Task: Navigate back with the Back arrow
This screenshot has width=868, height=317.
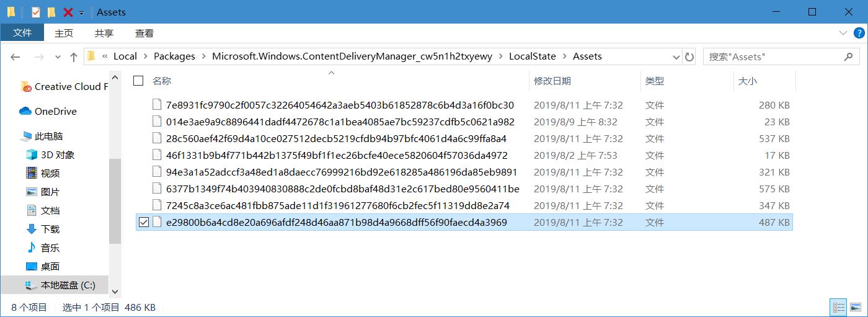Action: [x=15, y=57]
